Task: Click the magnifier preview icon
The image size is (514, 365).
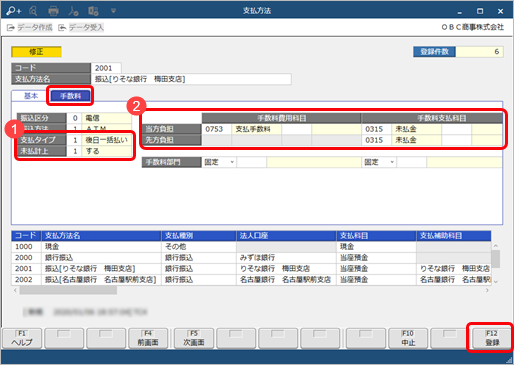Action: tap(33, 11)
